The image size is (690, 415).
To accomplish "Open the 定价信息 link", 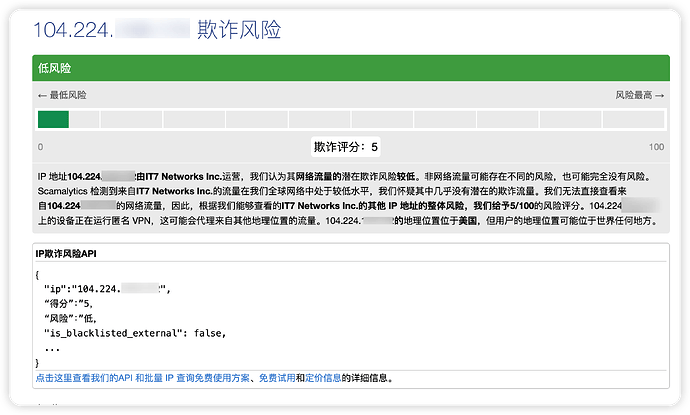I will coord(323,378).
